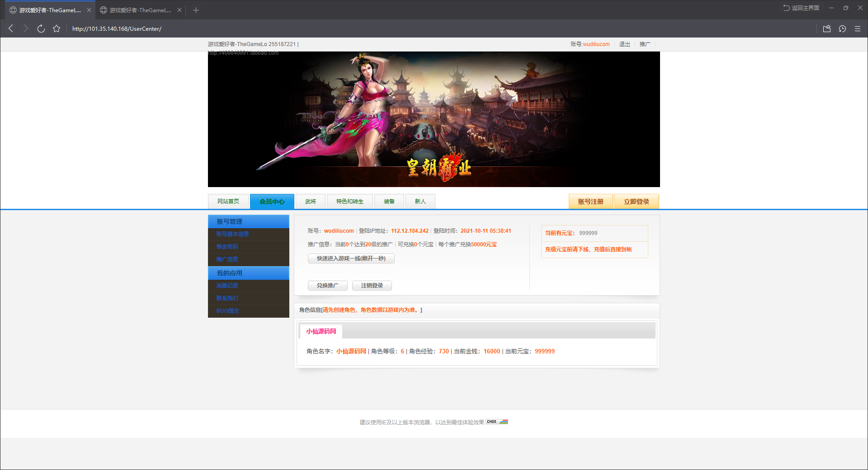This screenshot has height=470, width=868.
Task: Click the 角色信息 section header
Action: click(x=477, y=310)
